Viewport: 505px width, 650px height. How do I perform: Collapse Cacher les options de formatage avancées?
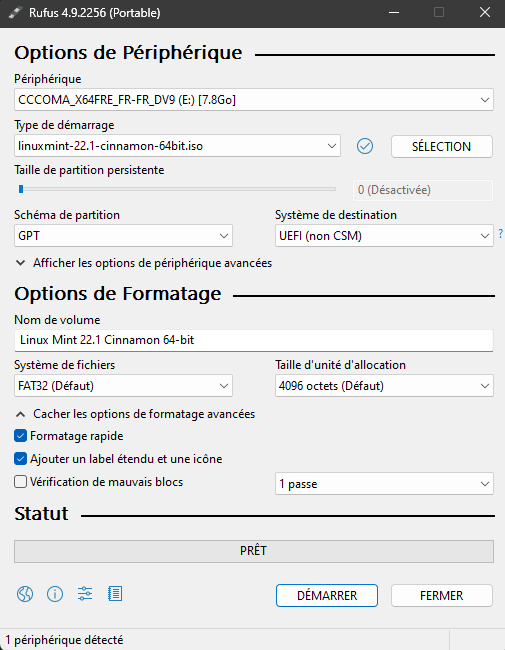(x=135, y=414)
